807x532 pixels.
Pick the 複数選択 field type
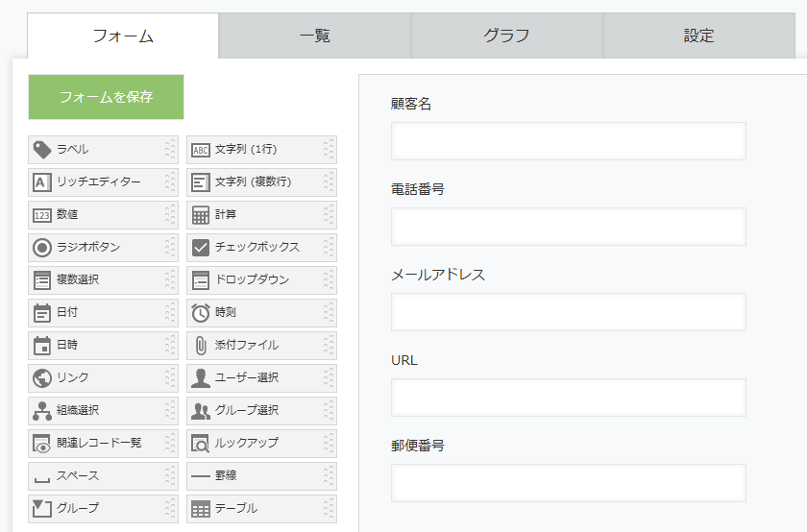pos(103,279)
